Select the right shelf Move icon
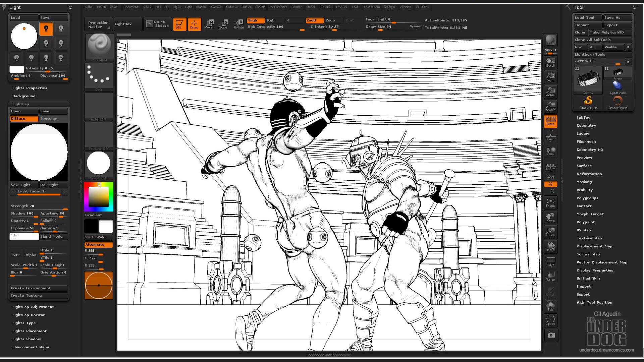The width and height of the screenshot is (644, 362). [x=550, y=217]
